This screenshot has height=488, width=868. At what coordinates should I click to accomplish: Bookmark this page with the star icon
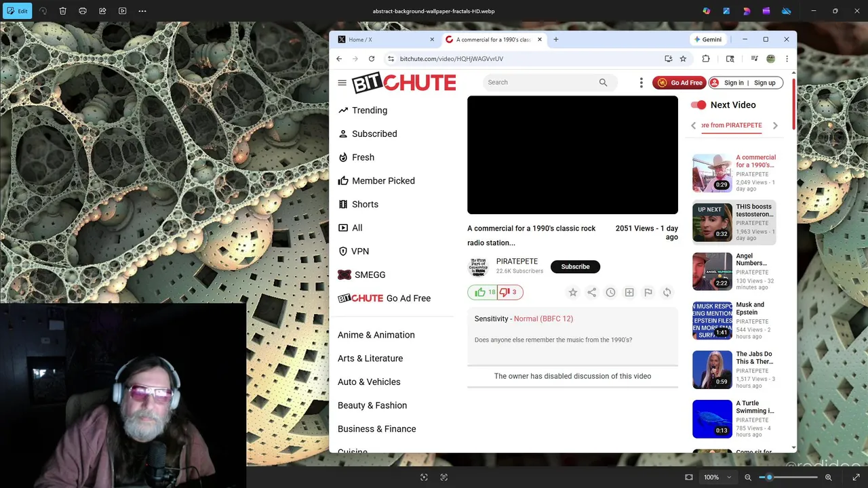pos(683,59)
